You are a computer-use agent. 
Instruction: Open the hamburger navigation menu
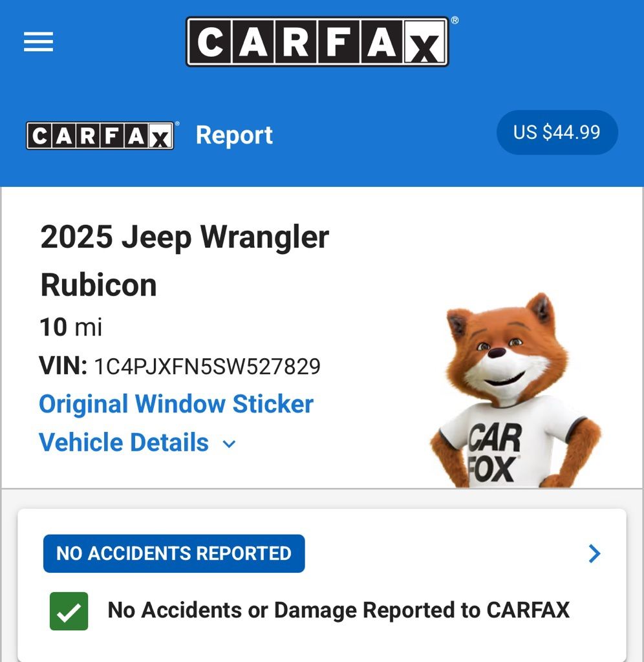[38, 42]
